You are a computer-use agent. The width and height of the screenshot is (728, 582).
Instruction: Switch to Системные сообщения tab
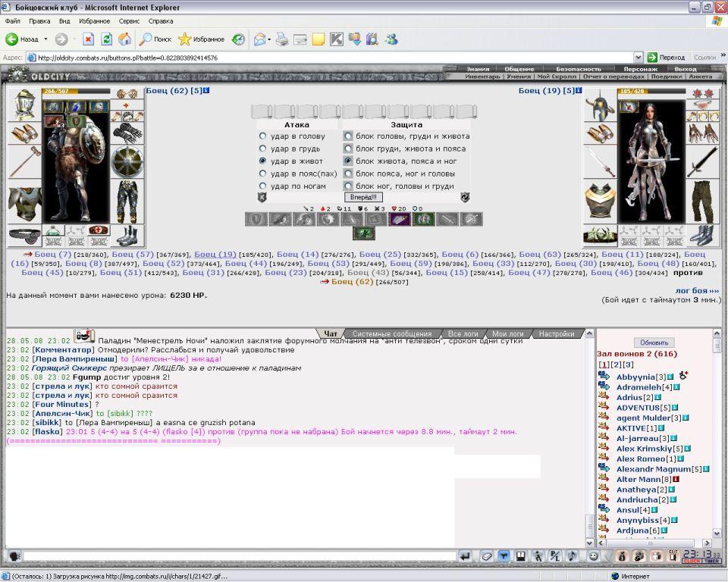392,333
